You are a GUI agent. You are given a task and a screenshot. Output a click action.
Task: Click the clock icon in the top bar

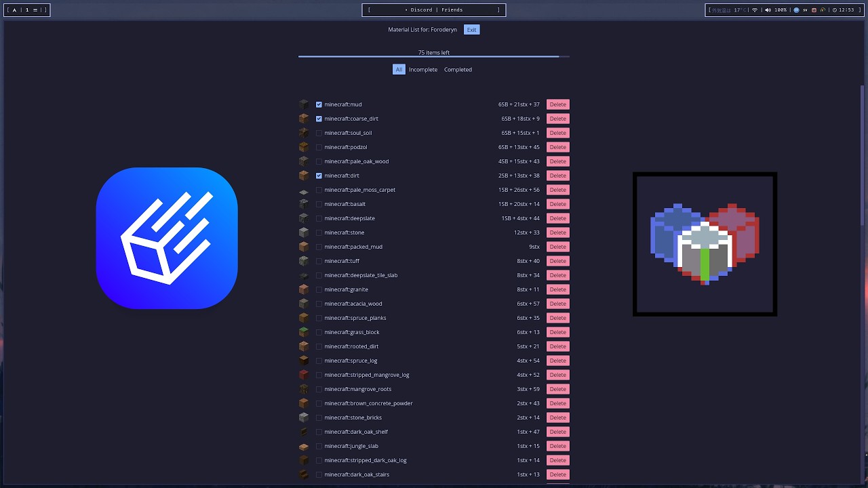tap(834, 10)
